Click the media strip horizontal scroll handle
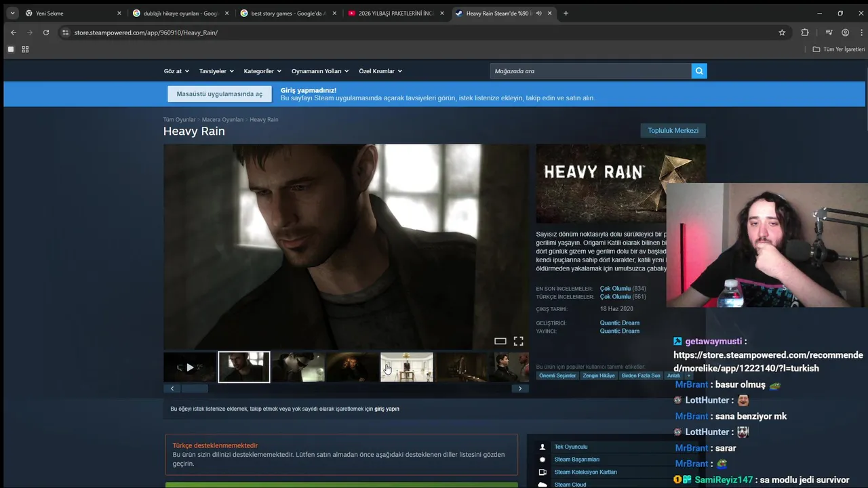The width and height of the screenshot is (868, 488). pyautogui.click(x=195, y=388)
